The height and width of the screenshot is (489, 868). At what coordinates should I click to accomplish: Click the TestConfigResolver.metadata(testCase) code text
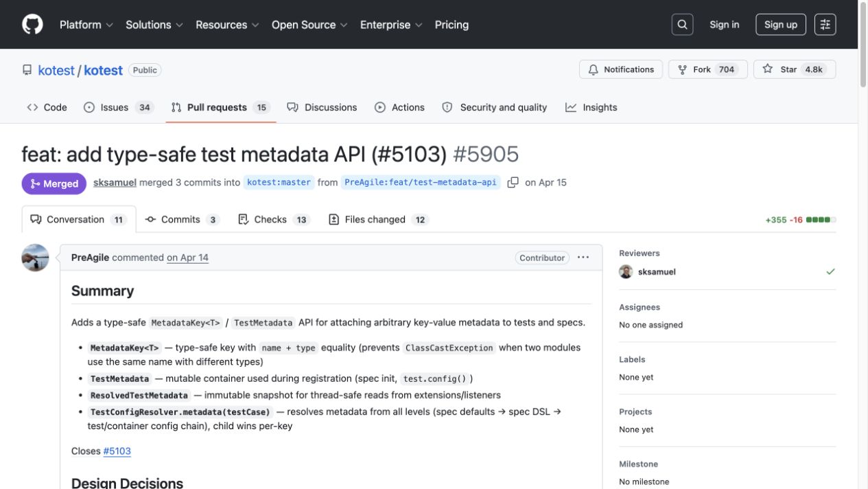point(180,412)
